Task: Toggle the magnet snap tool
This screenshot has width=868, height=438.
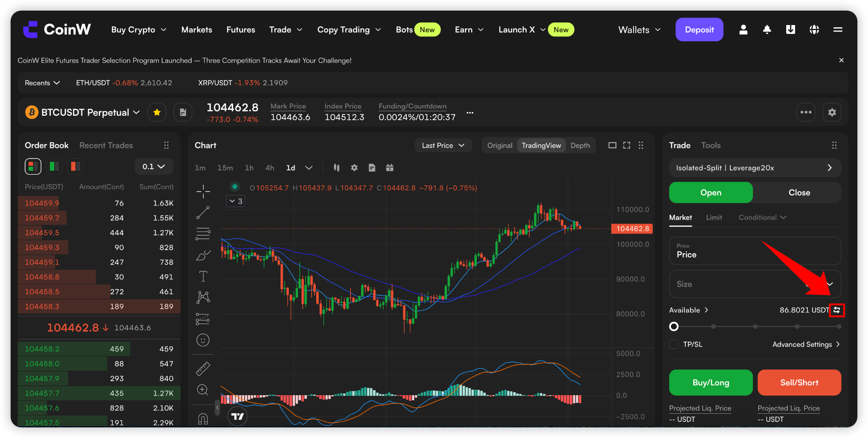Action: (203, 419)
